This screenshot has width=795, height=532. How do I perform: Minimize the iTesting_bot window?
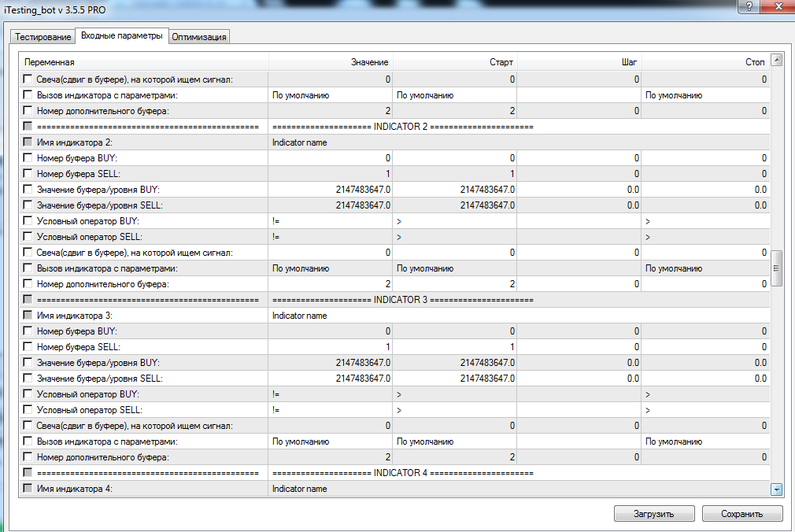coord(749,7)
